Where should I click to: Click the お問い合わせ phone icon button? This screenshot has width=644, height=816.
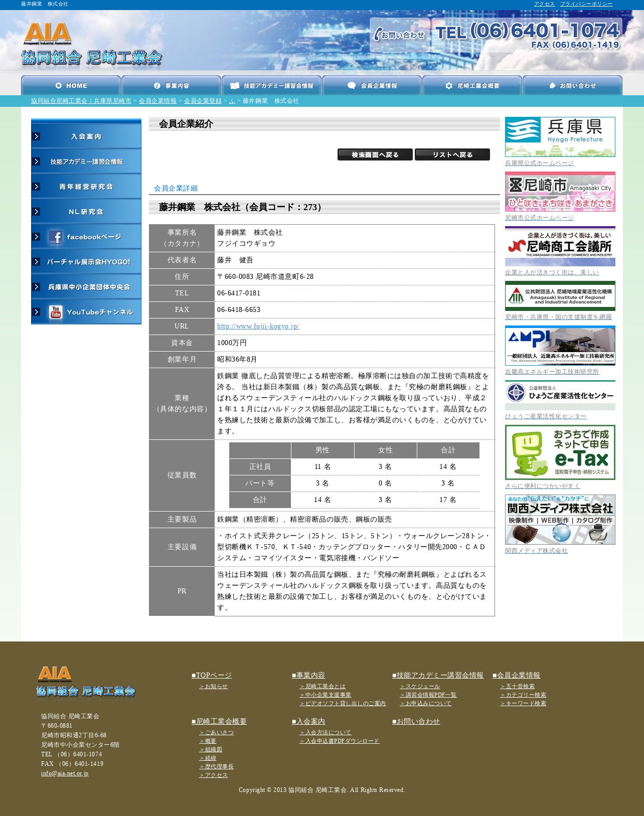(x=400, y=35)
